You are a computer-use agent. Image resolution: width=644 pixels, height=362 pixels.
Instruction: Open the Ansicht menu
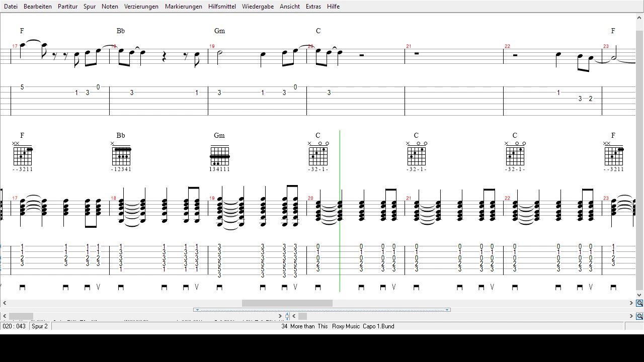click(x=290, y=7)
